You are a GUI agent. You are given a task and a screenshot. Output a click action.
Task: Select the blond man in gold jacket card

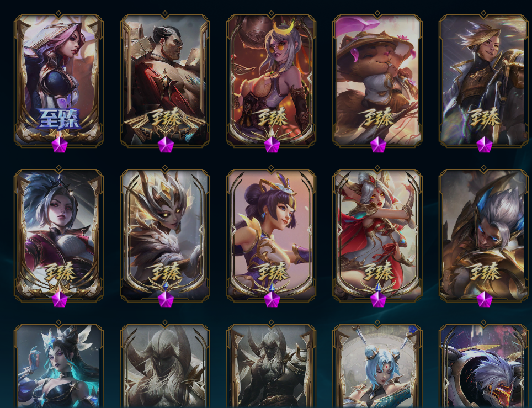pyautogui.click(x=483, y=81)
